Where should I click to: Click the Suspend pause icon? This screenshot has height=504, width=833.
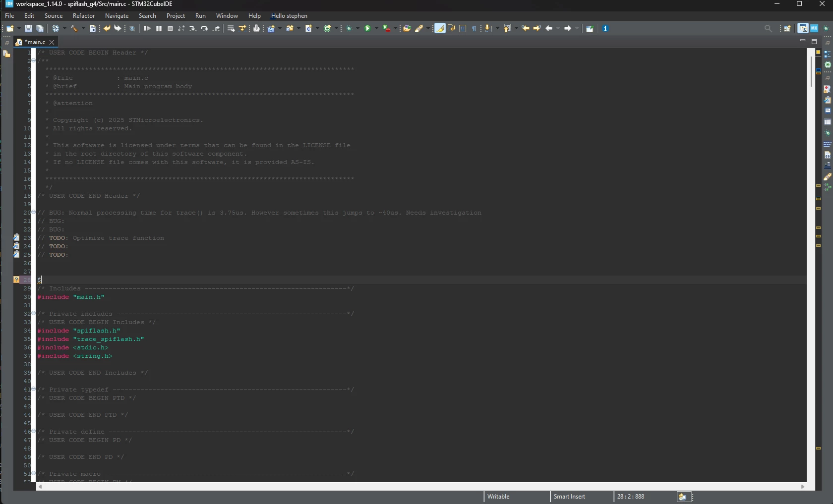(159, 29)
